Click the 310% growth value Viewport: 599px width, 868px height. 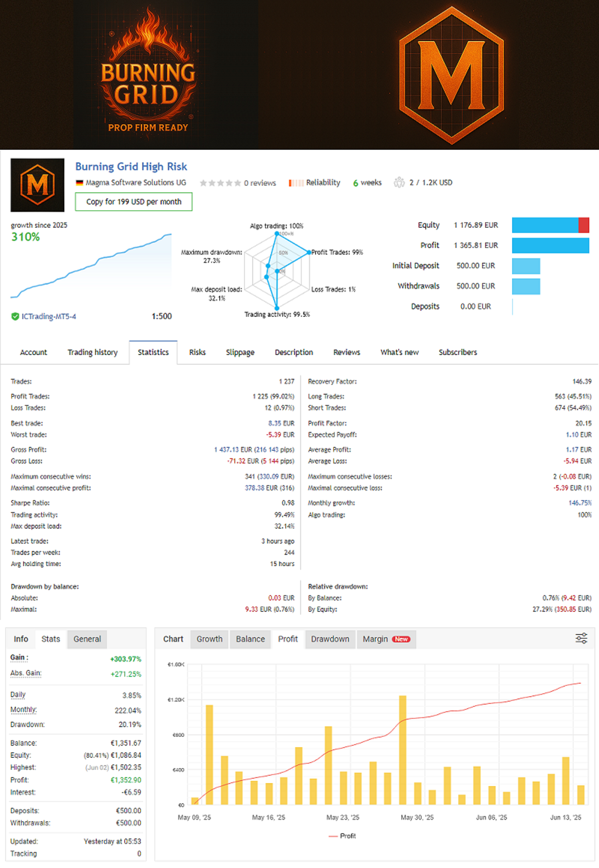[x=25, y=237]
